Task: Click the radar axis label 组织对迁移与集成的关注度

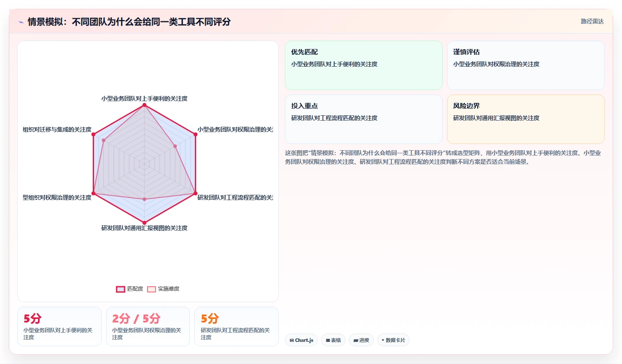Action: click(57, 129)
